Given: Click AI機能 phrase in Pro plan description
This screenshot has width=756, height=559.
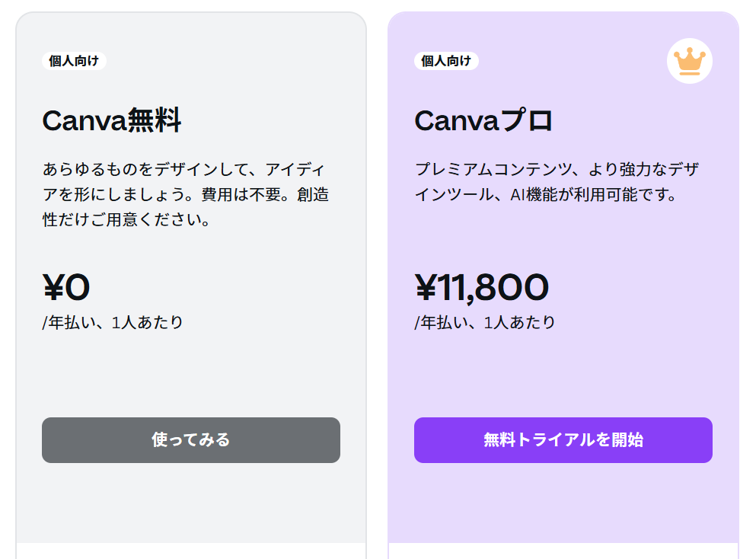Looking at the screenshot, I should 532,195.
